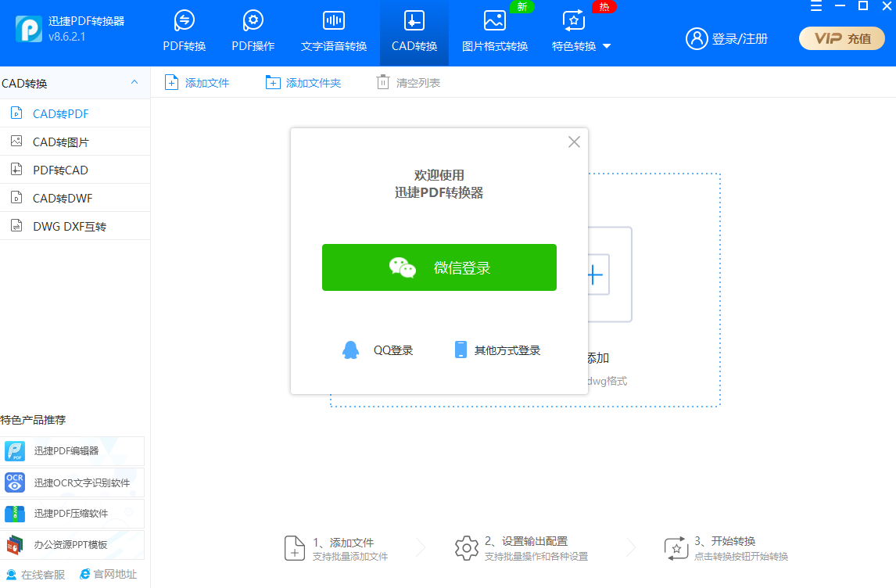Click the 官网地址 browser icon
896x588 pixels.
click(84, 574)
